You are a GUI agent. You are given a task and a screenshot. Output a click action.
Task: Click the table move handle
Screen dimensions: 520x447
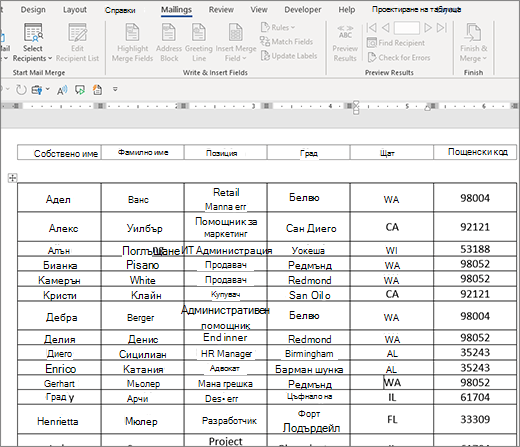point(12,178)
